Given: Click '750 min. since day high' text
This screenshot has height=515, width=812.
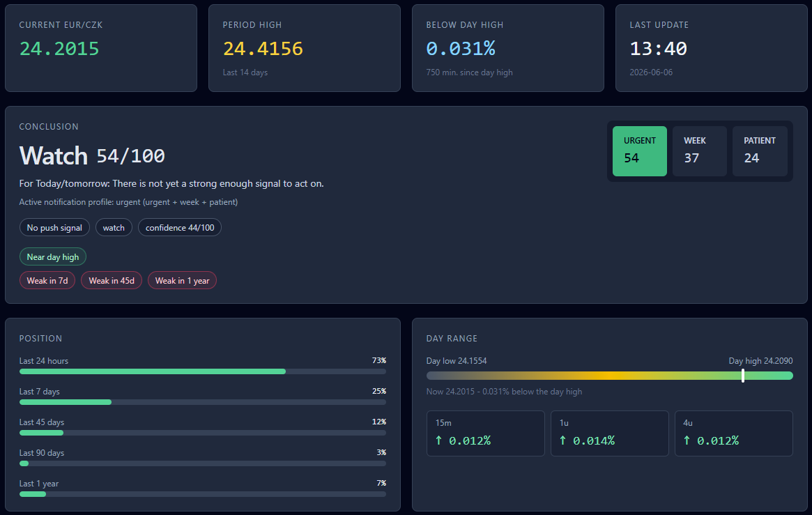Looking at the screenshot, I should coord(469,72).
